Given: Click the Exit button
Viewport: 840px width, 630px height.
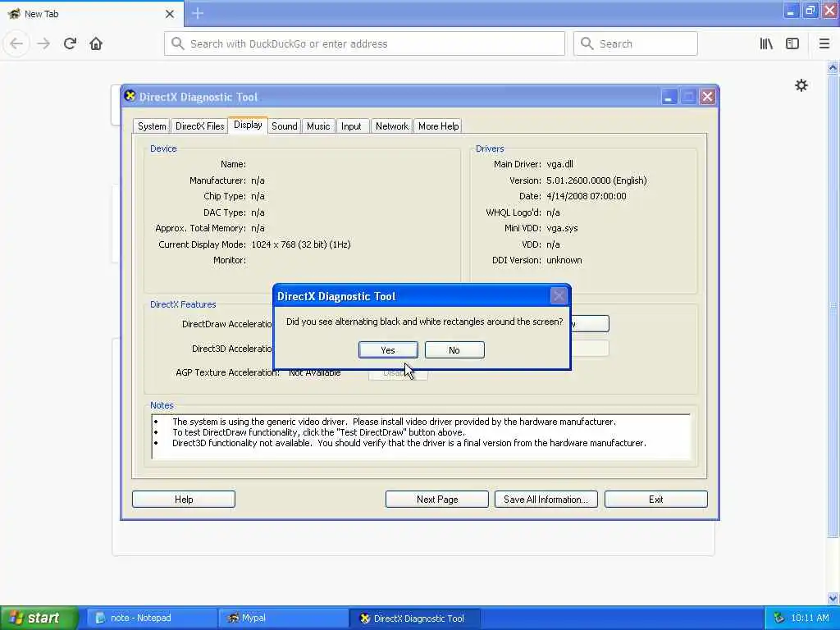Looking at the screenshot, I should click(x=655, y=500).
